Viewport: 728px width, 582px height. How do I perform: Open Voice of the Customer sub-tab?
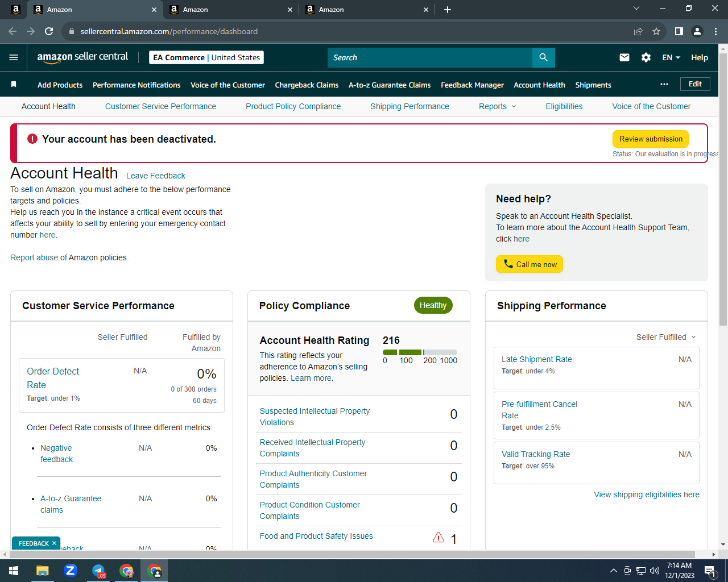coord(651,106)
